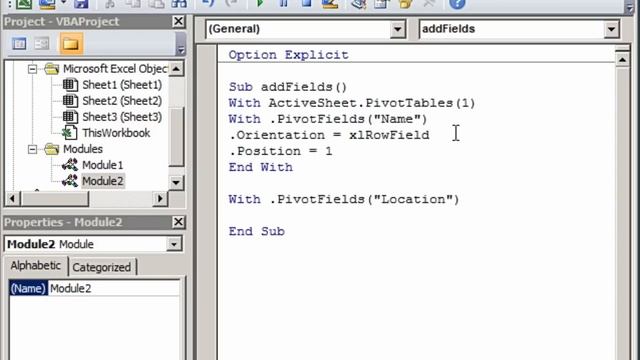
Task: Select the (Name) property row label
Action: click(x=28, y=289)
